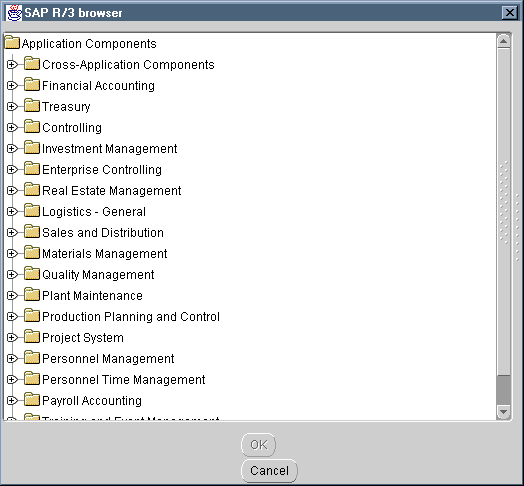Image resolution: width=524 pixels, height=486 pixels.
Task: Click the OK button
Action: [x=258, y=445]
